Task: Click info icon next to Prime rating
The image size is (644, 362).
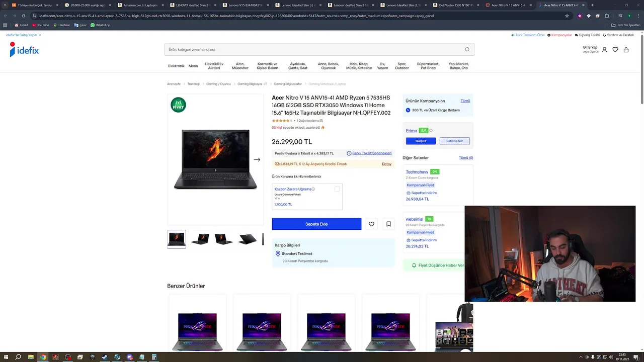Action: click(431, 131)
